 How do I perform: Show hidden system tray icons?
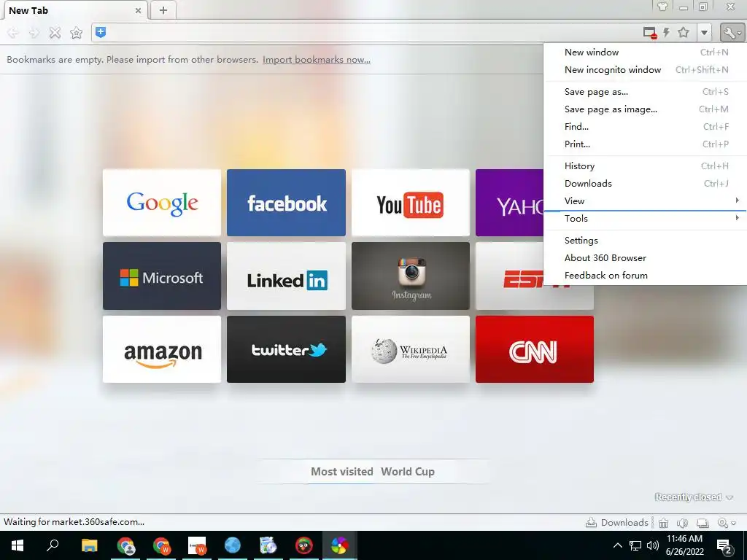(x=617, y=545)
